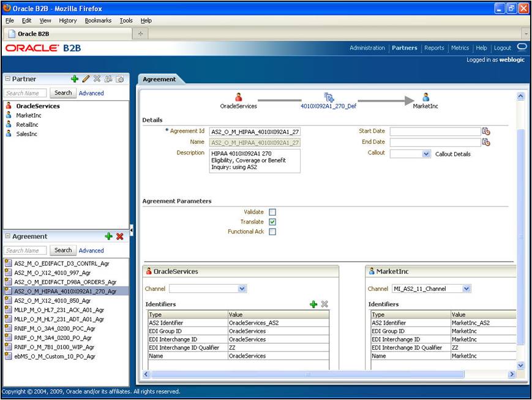
Task: Open RNIF_O_M_3A4_0200_PO_Agr agreement
Action: [x=53, y=338]
